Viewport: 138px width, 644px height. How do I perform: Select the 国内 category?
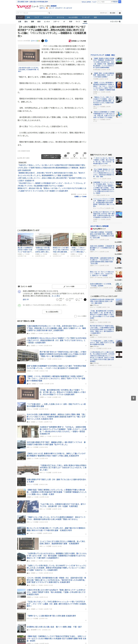click(26, 21)
